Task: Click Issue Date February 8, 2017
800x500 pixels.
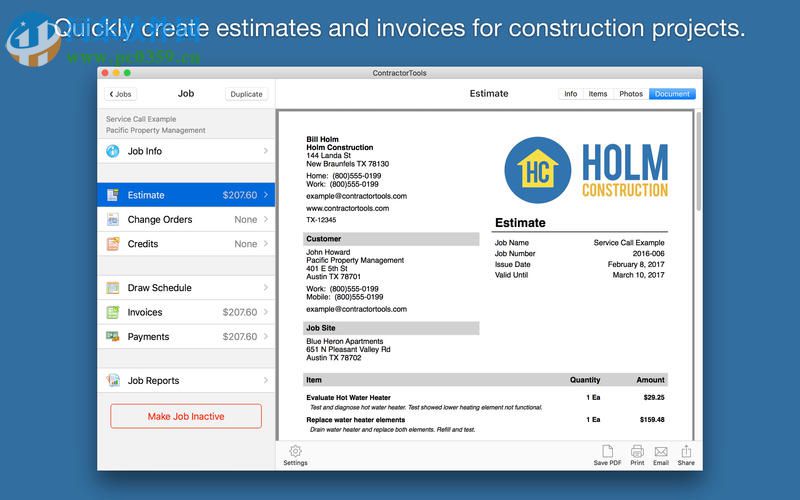Action: (x=636, y=264)
